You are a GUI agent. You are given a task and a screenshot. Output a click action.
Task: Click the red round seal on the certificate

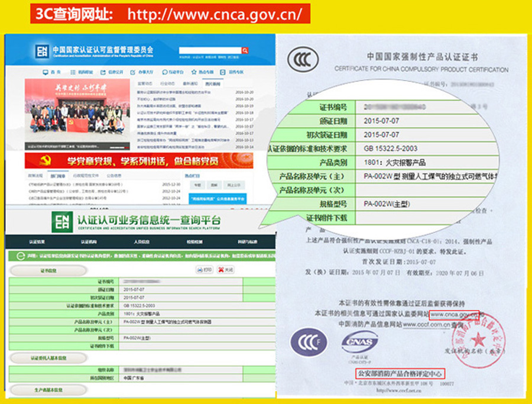coord(478,340)
